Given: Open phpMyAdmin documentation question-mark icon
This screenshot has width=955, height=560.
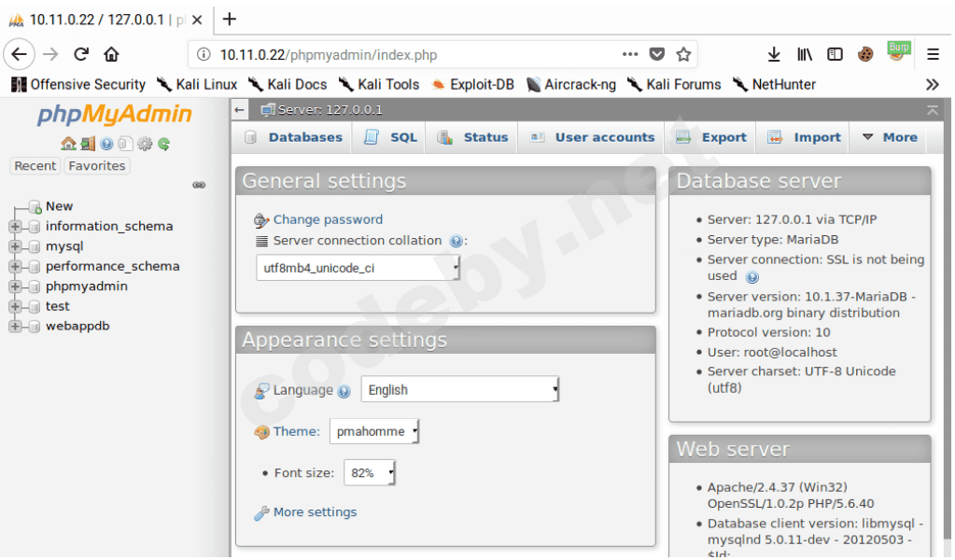Looking at the screenshot, I should coord(106,144).
